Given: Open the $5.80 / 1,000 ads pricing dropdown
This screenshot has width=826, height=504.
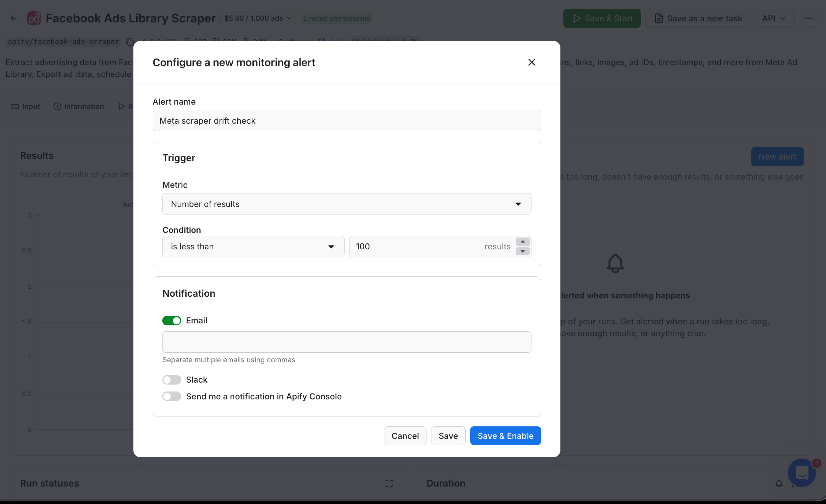Looking at the screenshot, I should pyautogui.click(x=258, y=18).
